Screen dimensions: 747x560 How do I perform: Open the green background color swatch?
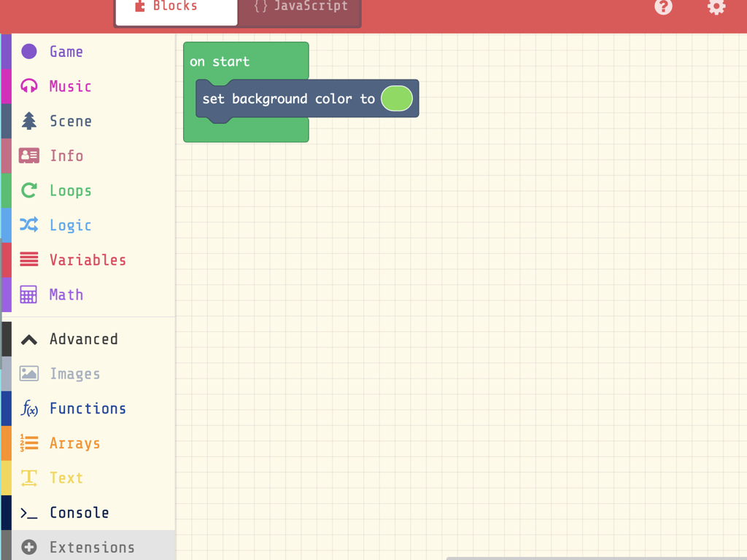pyautogui.click(x=397, y=98)
